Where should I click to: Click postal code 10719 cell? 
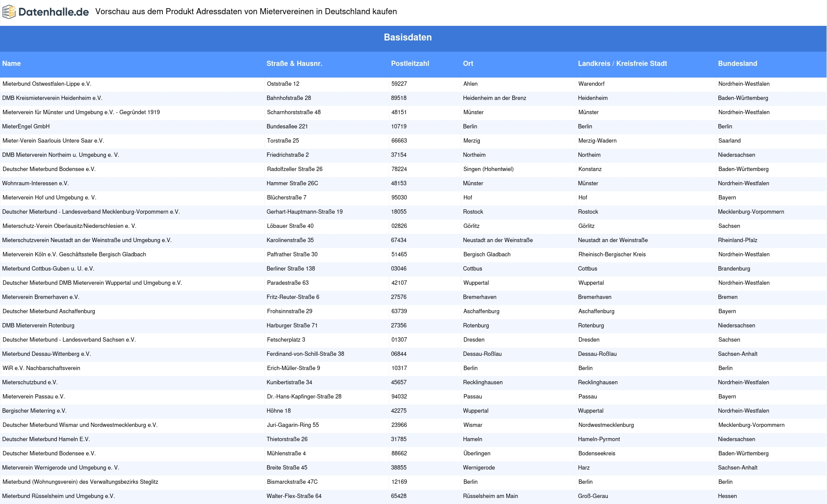(399, 127)
